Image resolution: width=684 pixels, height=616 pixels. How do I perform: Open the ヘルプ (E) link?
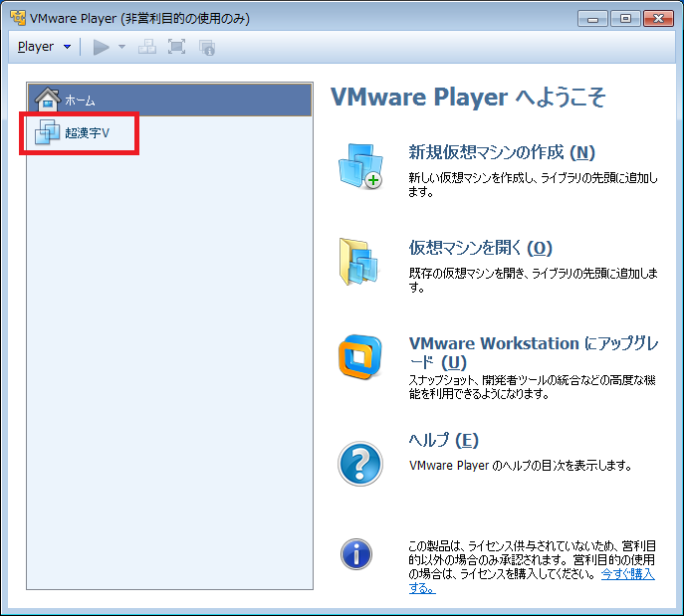443,440
